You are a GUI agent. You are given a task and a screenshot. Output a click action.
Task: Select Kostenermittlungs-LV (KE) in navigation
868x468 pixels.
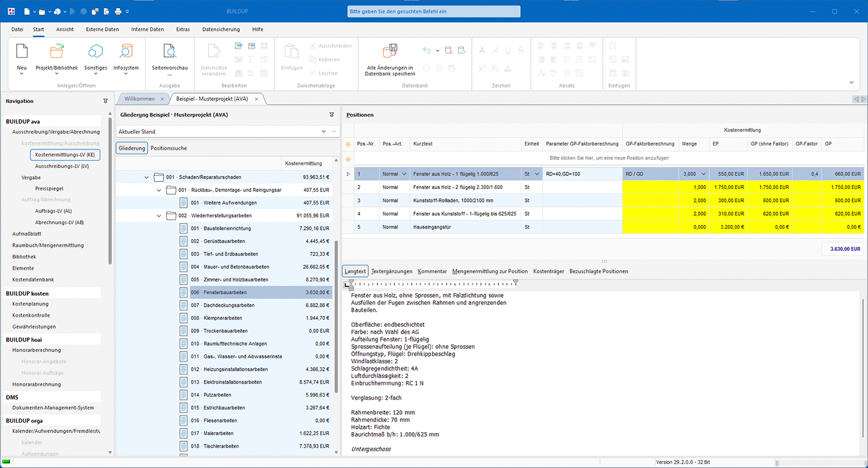[65, 154]
